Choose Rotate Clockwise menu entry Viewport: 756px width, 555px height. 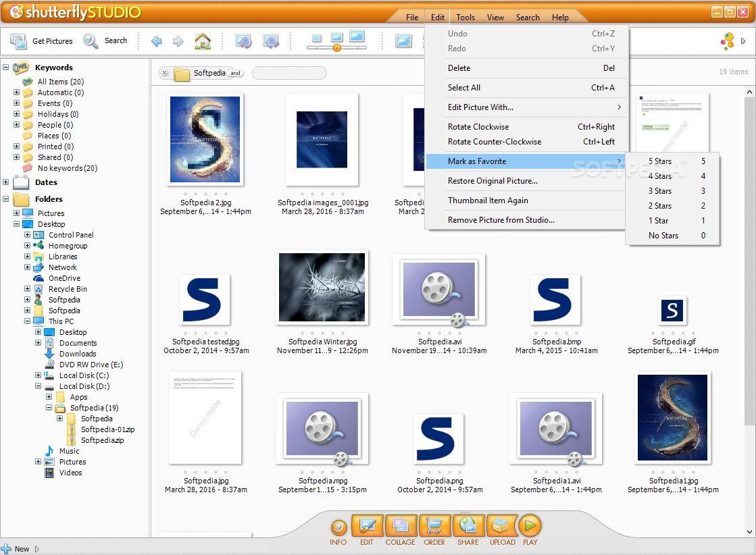pos(526,127)
